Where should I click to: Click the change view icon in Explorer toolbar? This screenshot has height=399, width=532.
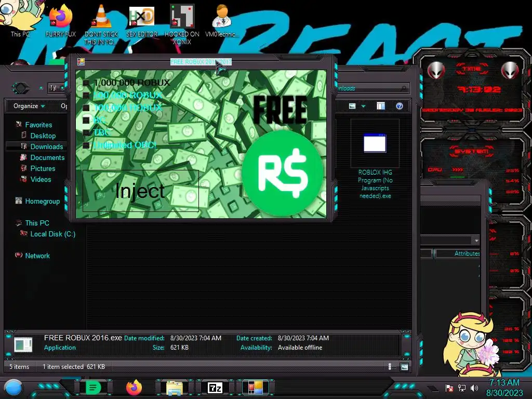352,106
